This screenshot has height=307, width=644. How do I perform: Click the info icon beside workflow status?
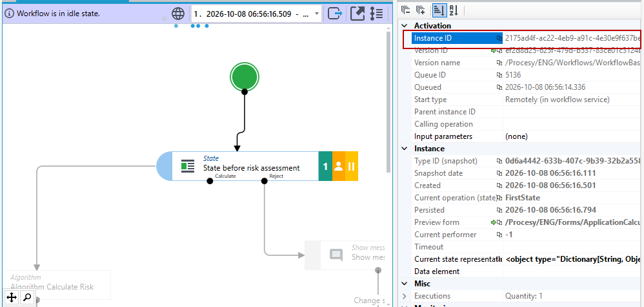[10, 14]
